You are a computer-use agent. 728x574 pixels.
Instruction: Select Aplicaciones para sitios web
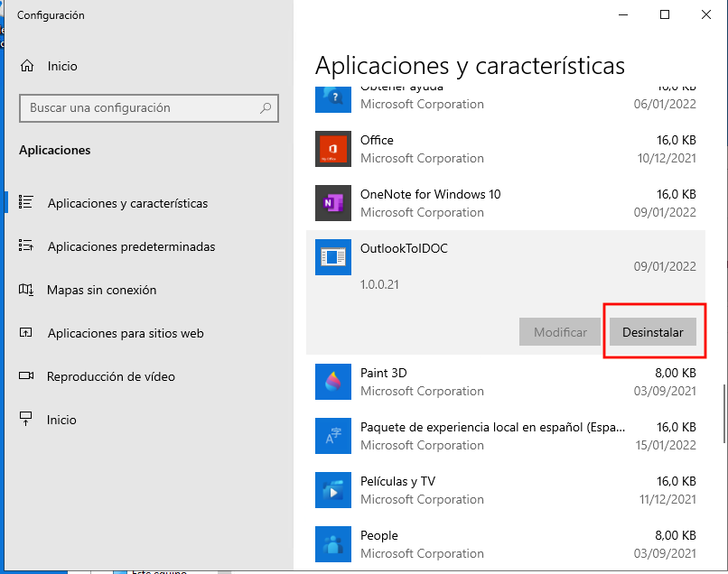[126, 333]
